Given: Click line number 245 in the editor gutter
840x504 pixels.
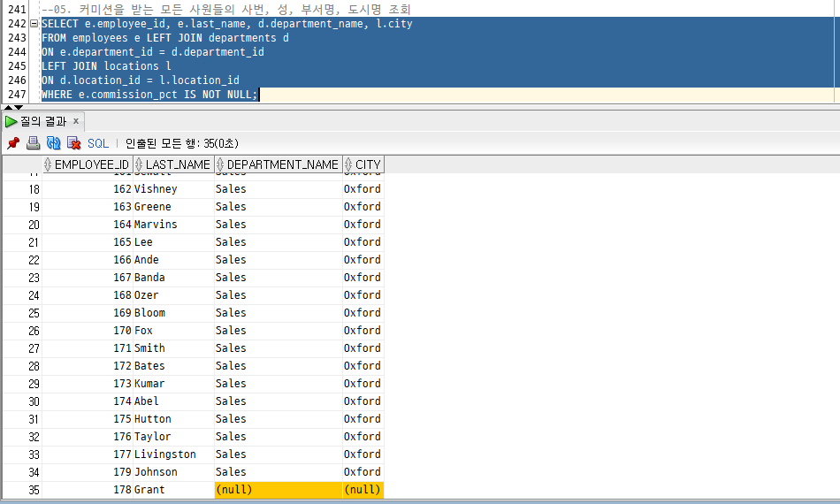Looking at the screenshot, I should 17,66.
